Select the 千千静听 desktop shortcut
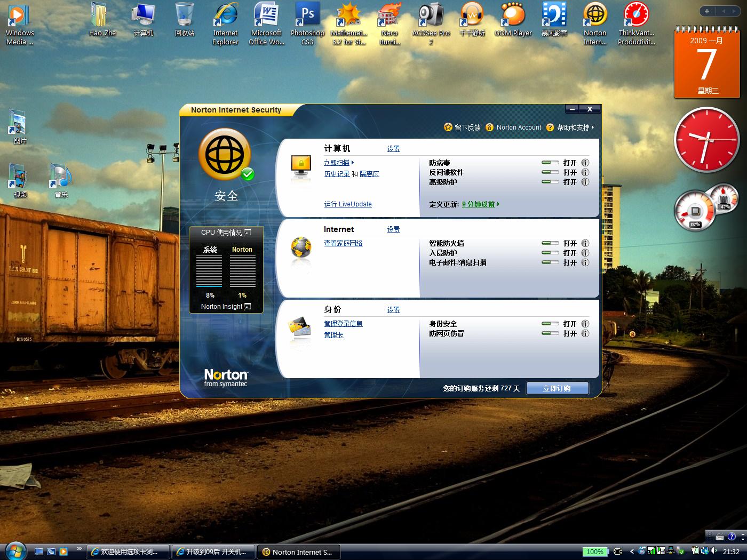 [x=472, y=19]
